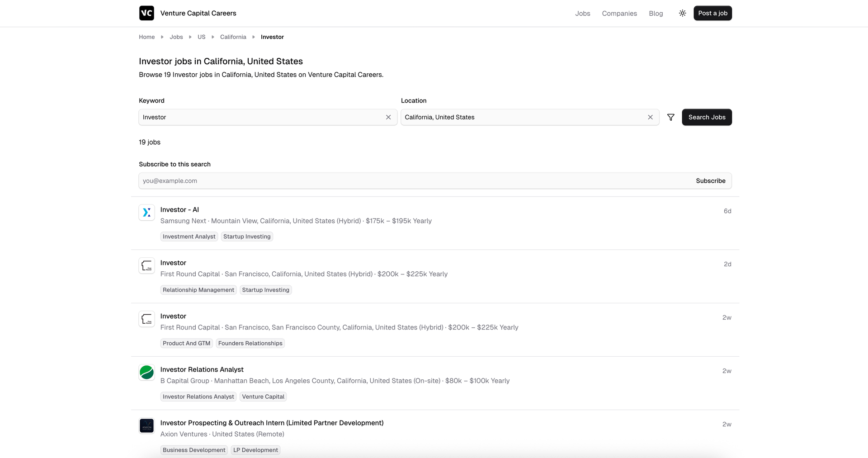Select the California breadcrumb link

point(233,37)
